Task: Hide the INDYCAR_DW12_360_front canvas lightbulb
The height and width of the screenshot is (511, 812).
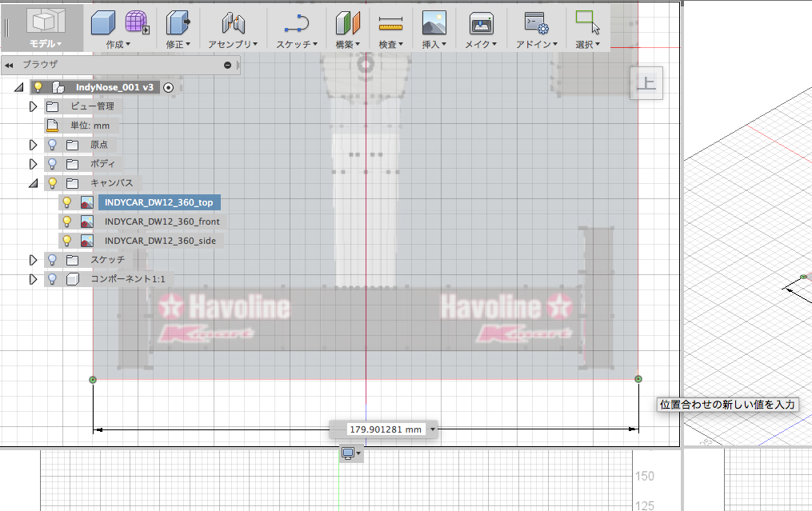Action: [67, 221]
